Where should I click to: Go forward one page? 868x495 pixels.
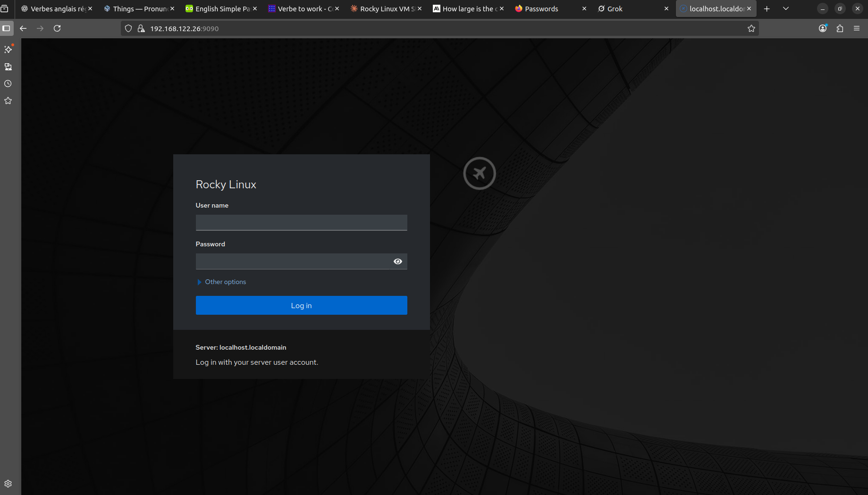tap(40, 28)
